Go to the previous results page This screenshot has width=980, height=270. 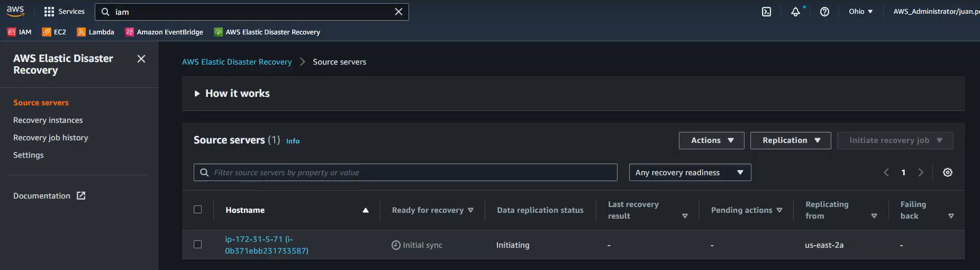click(886, 173)
